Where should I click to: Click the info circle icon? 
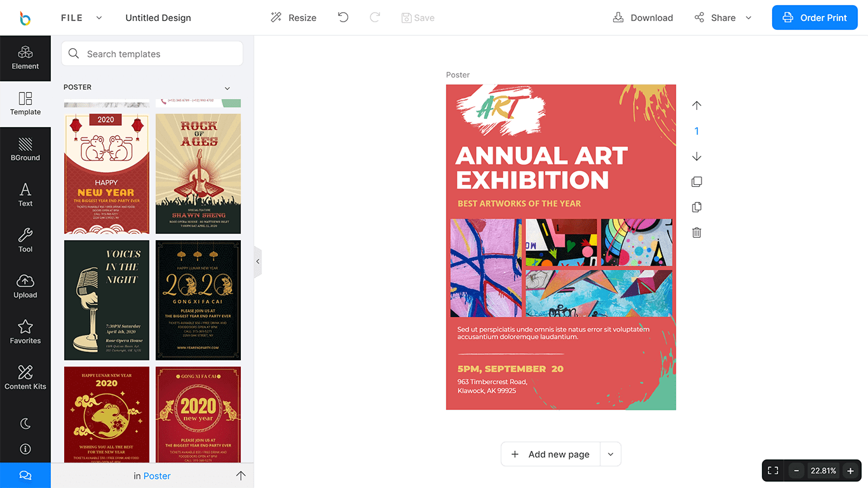25,449
